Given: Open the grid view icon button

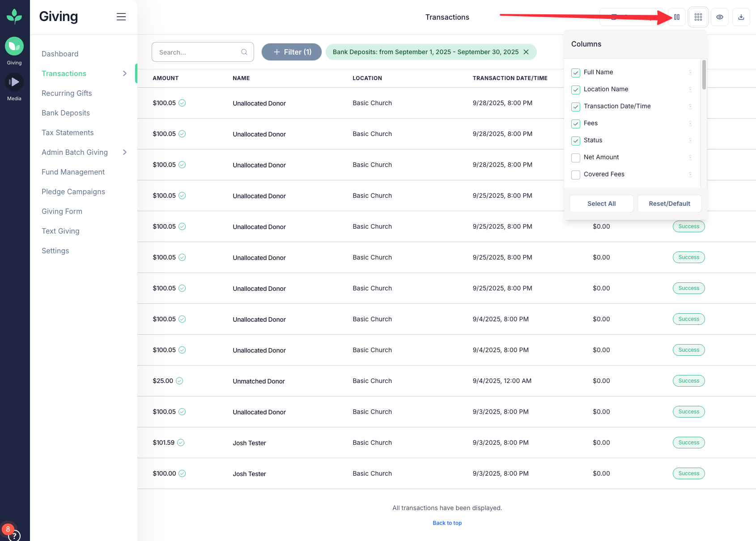Looking at the screenshot, I should [698, 17].
